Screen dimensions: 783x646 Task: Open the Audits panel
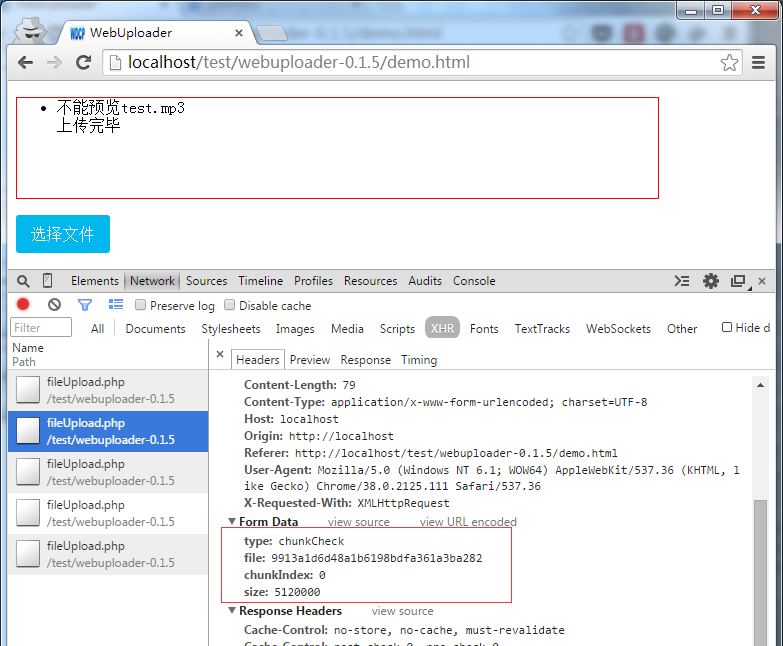425,281
